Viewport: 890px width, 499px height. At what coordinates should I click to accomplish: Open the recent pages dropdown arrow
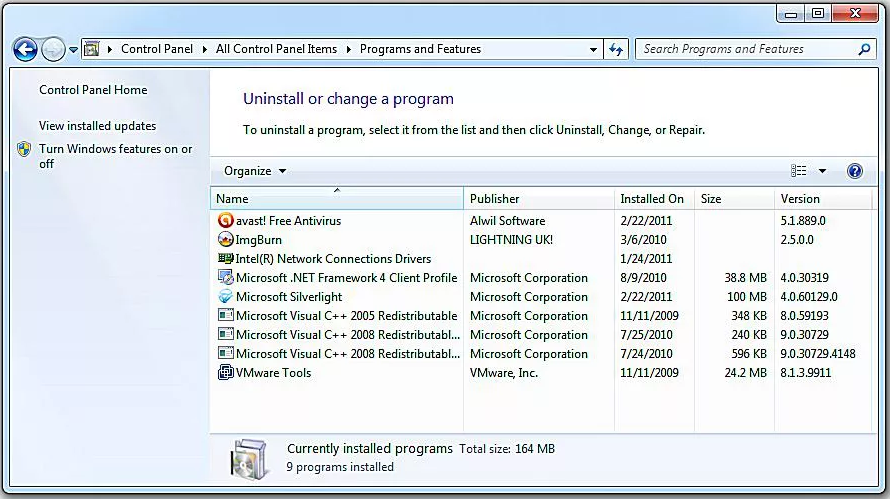tap(73, 50)
